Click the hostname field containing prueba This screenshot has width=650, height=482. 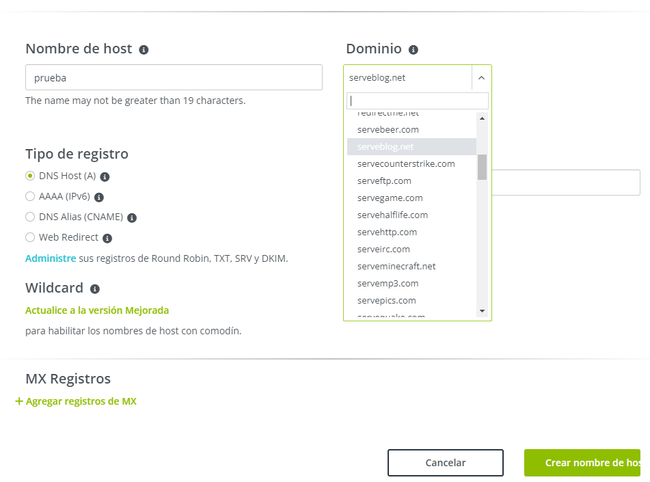[173, 77]
